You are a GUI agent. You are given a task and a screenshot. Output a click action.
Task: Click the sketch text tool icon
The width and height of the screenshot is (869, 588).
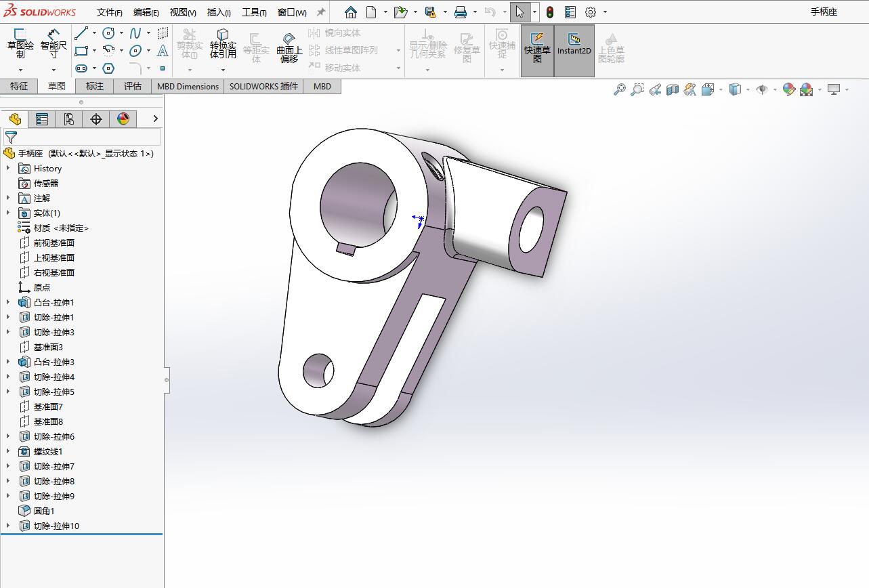[x=163, y=50]
